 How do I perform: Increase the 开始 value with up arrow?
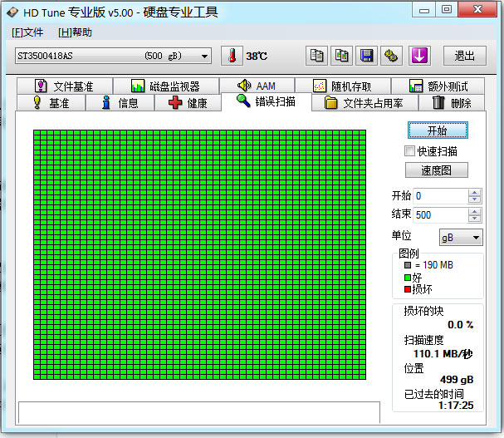[x=475, y=193]
